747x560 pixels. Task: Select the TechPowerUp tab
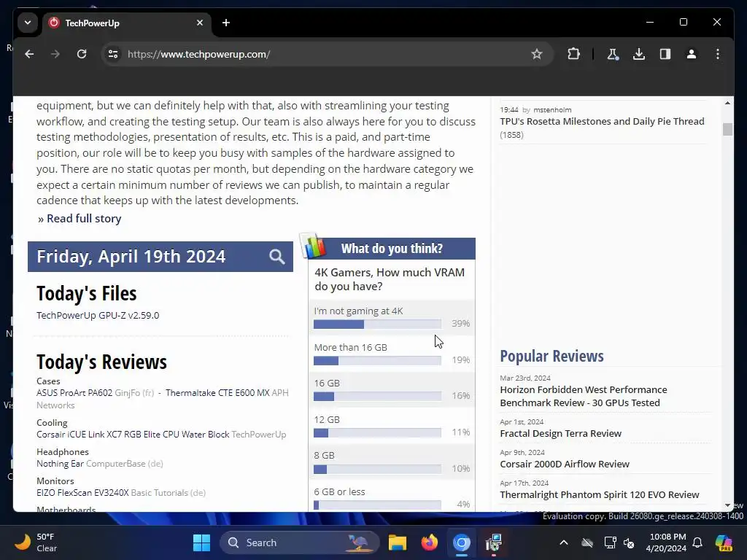coord(126,23)
